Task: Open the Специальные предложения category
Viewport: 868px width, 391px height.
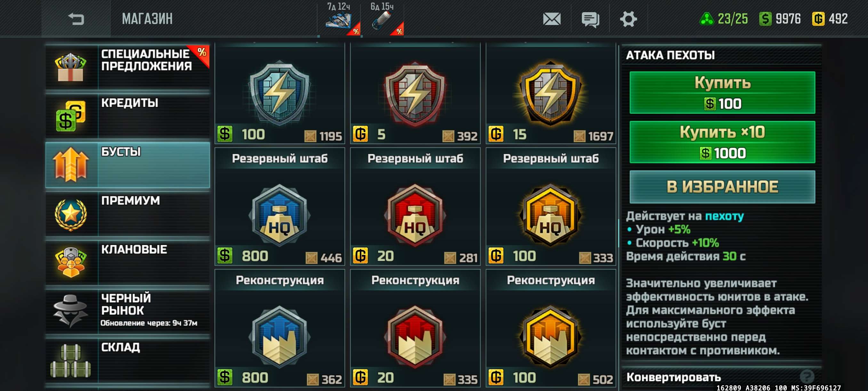Action: coord(127,67)
